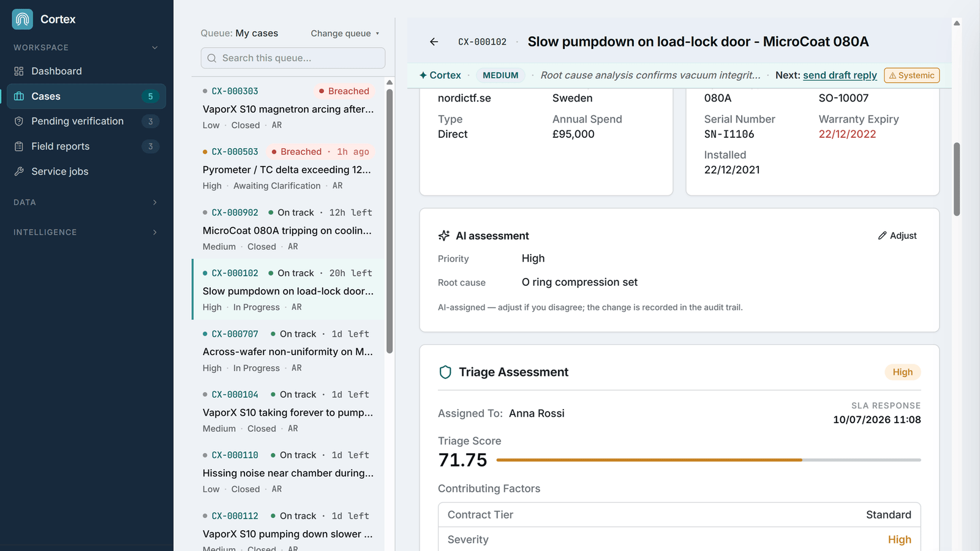Go back using the left arrow icon
Screen dimensions: 980x551
pyautogui.click(x=434, y=42)
